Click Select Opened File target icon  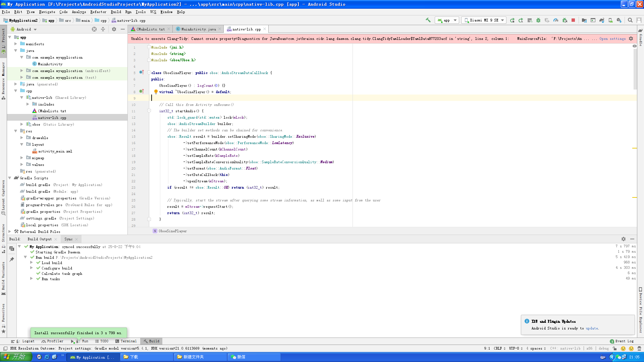click(94, 29)
